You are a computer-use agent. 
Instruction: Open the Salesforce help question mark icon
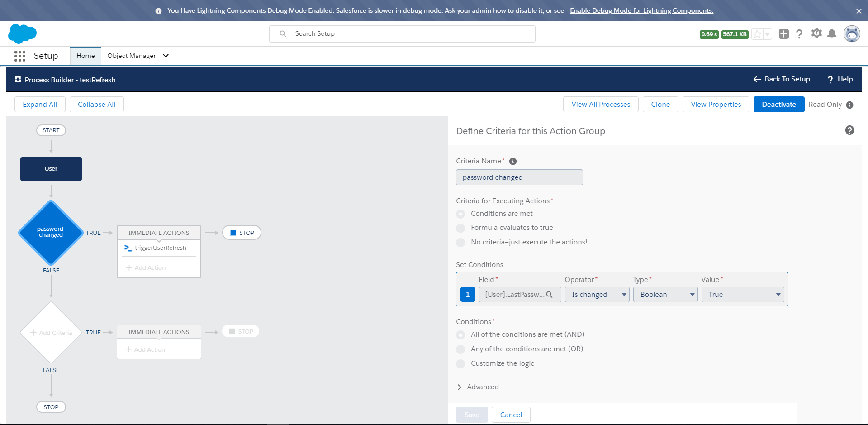click(799, 34)
